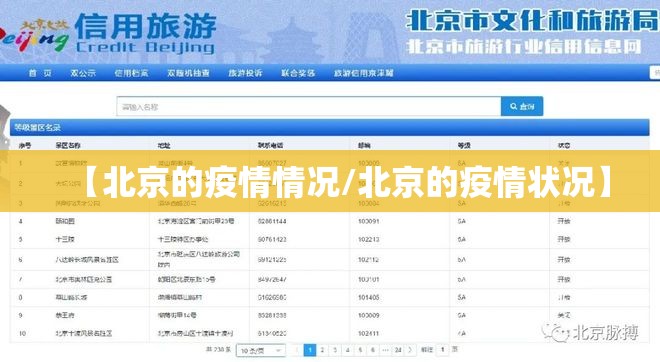This screenshot has width=660, height=362.
Task: Click the 邮编 column header
Action: tap(364, 146)
